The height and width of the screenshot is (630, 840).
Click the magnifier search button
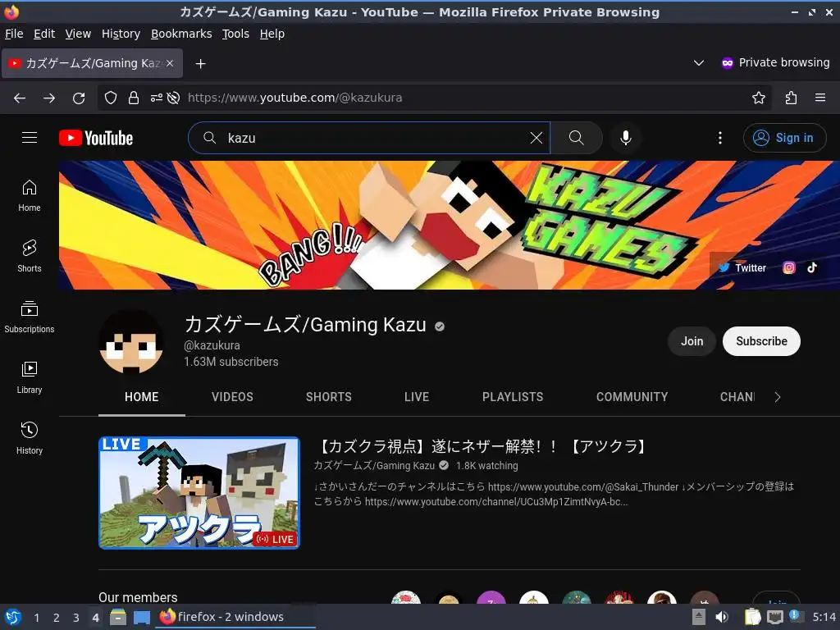click(577, 138)
